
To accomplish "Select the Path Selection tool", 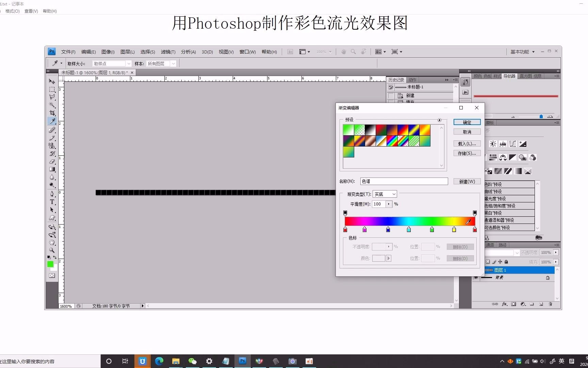I will click(x=52, y=210).
